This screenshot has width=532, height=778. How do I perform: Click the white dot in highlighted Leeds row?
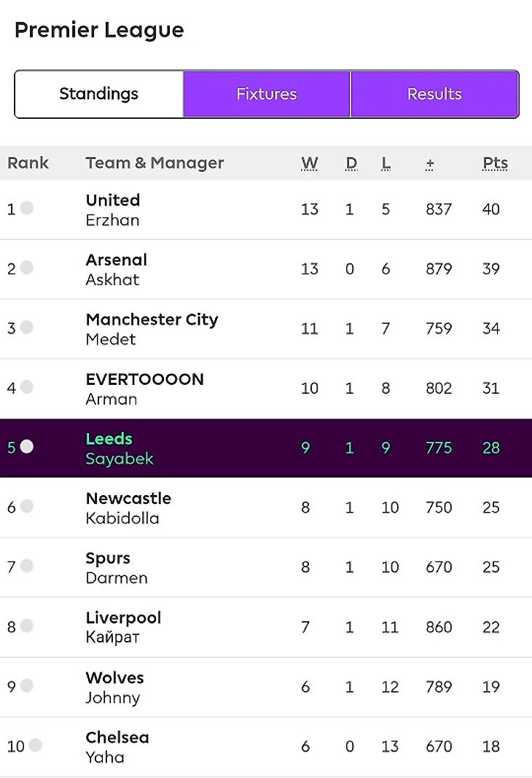click(x=27, y=446)
